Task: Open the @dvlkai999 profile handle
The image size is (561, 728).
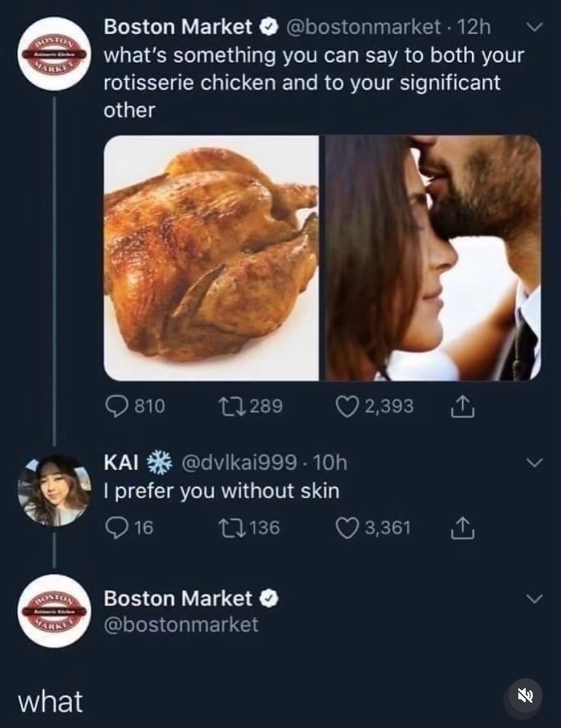Action: pos(238,462)
